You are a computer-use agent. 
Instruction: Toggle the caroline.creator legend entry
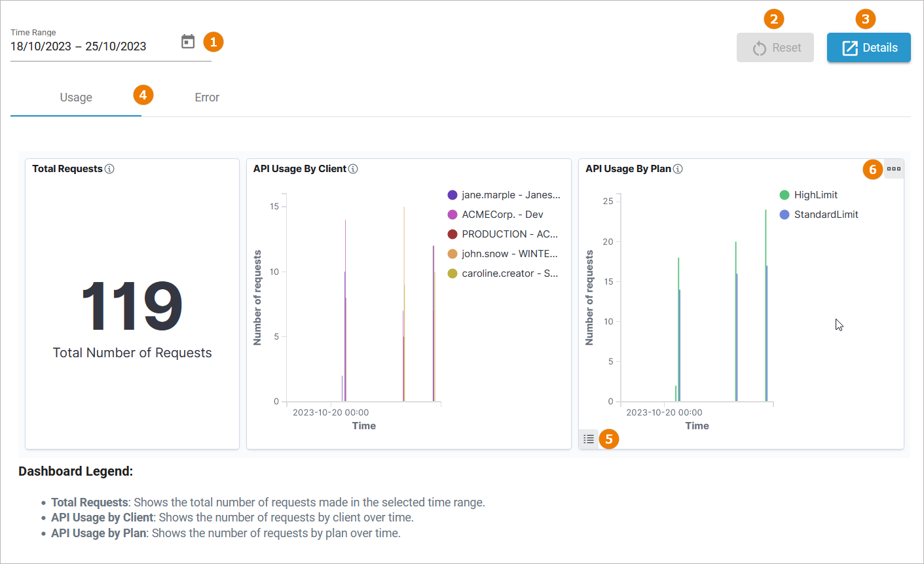click(x=503, y=273)
